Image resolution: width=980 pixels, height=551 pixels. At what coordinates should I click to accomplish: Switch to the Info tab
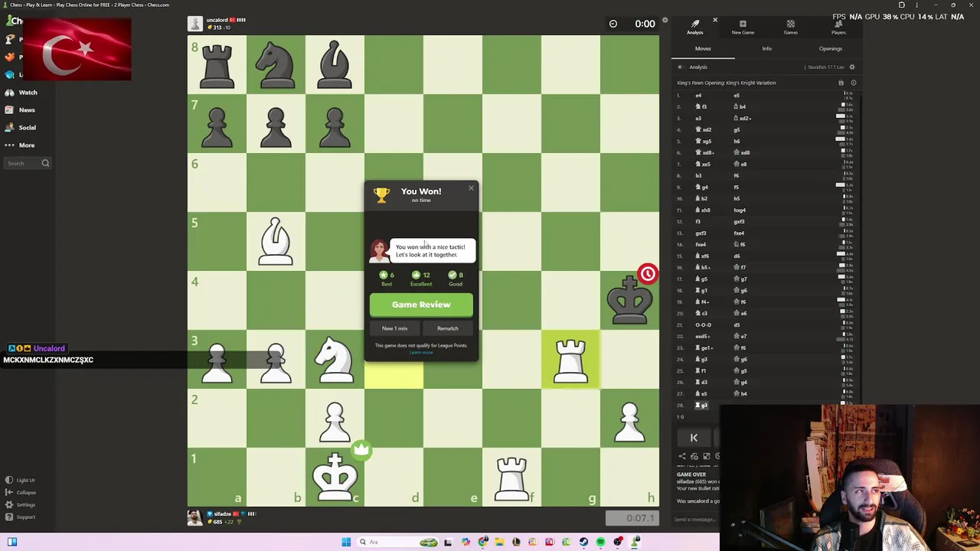pos(766,49)
